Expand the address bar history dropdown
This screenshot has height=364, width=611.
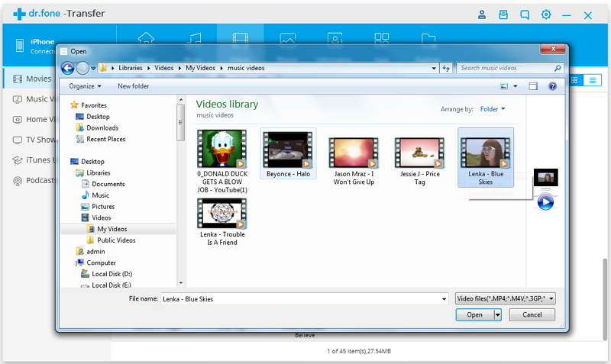(x=434, y=68)
